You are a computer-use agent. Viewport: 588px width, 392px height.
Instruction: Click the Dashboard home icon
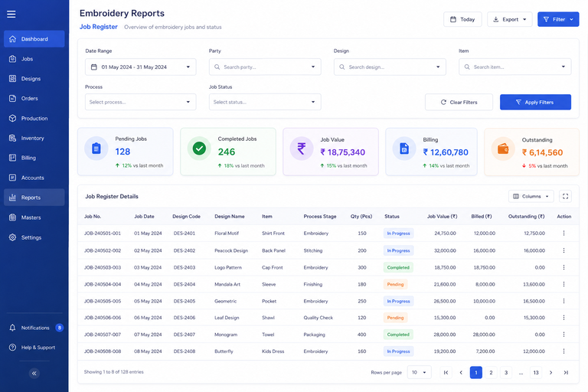click(x=12, y=39)
